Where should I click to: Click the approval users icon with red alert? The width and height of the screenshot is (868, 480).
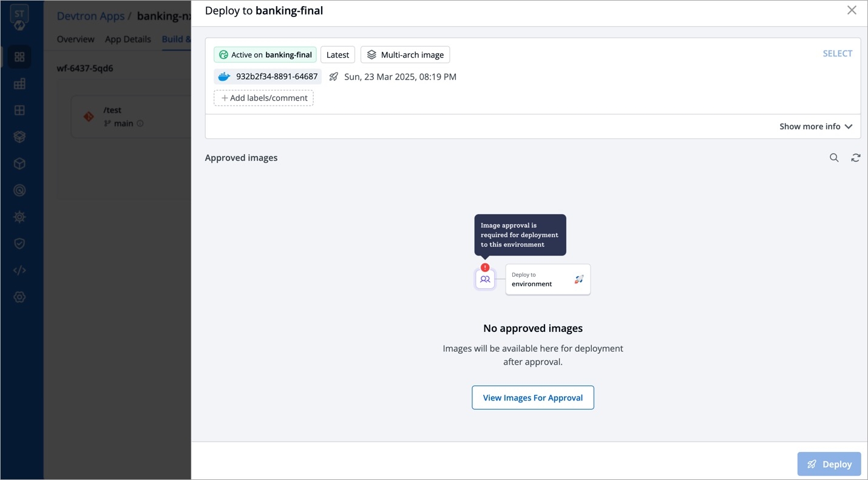coord(485,279)
